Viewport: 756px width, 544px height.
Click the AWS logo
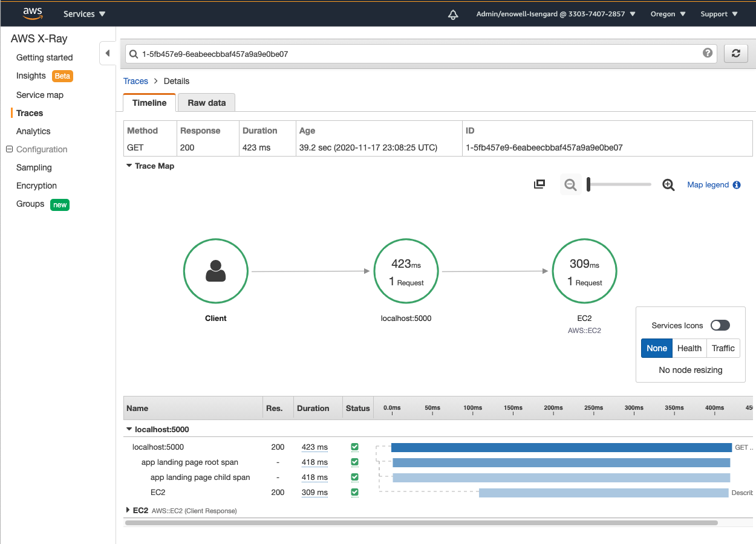33,13
